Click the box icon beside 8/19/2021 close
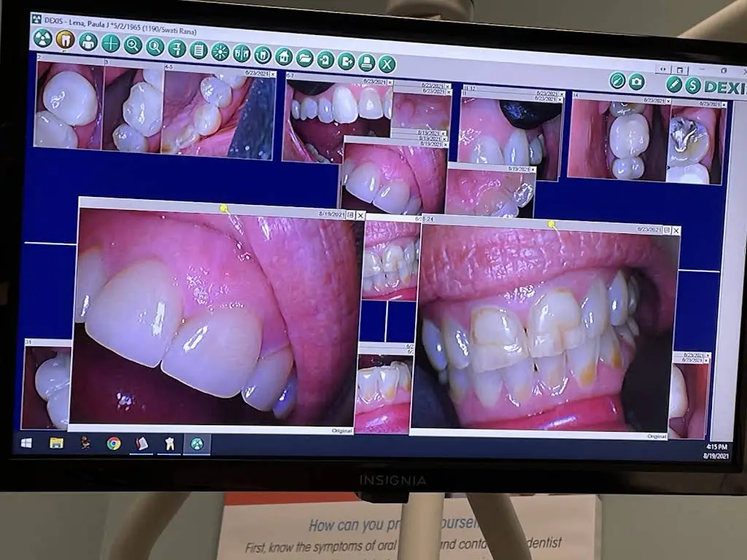Viewport: 747px width, 560px height. tap(351, 215)
